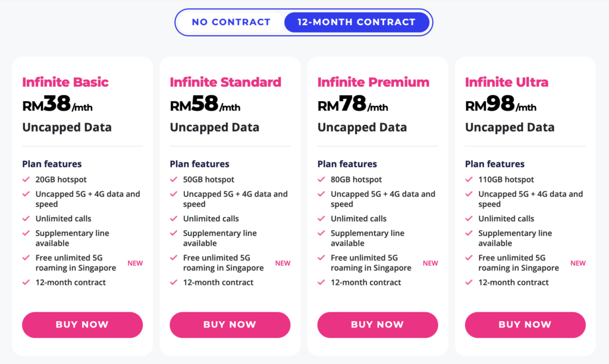Click BUY NOW under Infinite Standard
The width and height of the screenshot is (609, 364).
(230, 325)
